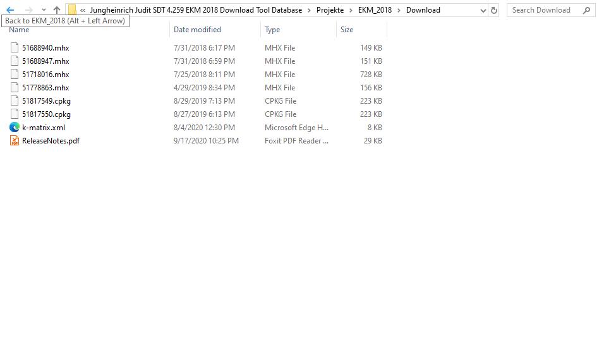Image resolution: width=604 pixels, height=364 pixels.
Task: Sort by Size column header
Action: 347,30
